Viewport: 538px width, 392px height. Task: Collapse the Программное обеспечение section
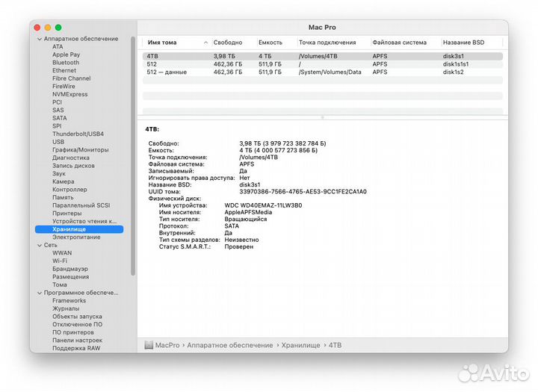(x=40, y=293)
